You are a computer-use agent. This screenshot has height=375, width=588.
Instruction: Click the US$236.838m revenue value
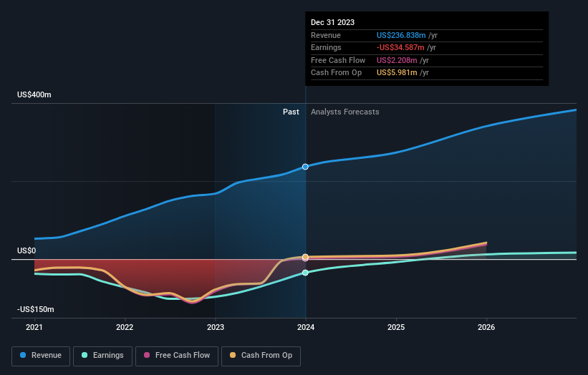coord(401,35)
